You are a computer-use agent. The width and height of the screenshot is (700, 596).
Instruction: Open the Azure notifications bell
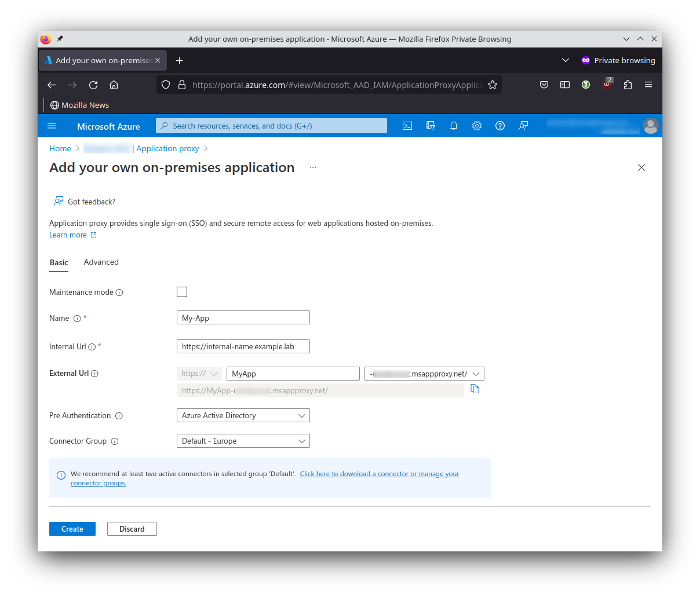pos(453,126)
